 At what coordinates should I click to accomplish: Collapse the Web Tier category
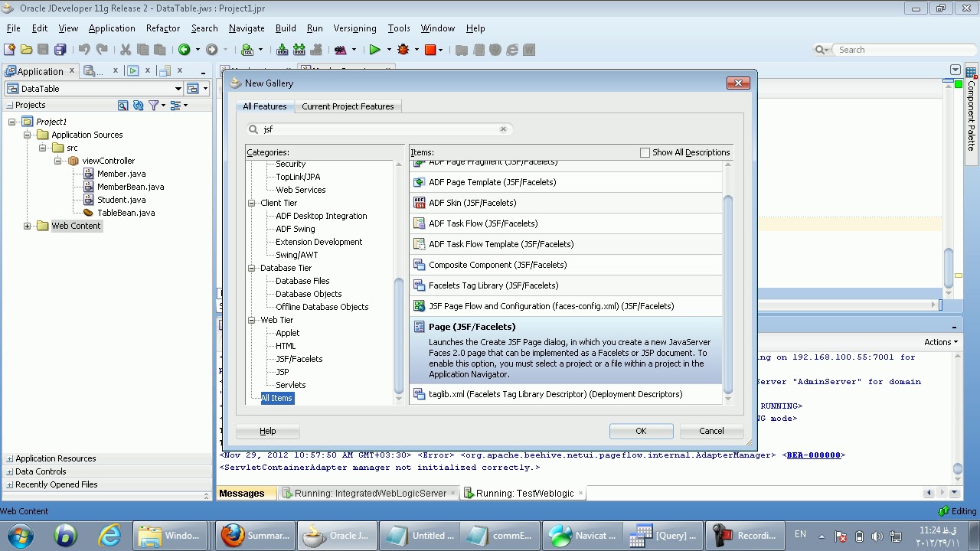coord(251,320)
